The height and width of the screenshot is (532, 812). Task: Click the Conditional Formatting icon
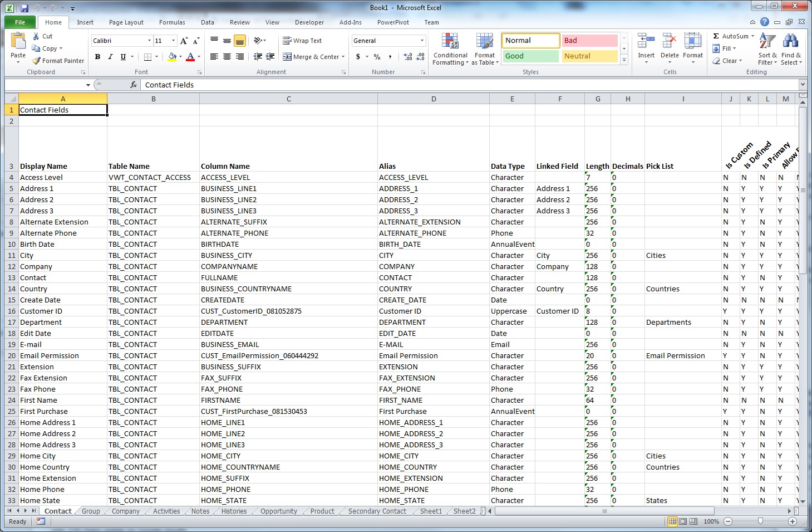tap(450, 42)
